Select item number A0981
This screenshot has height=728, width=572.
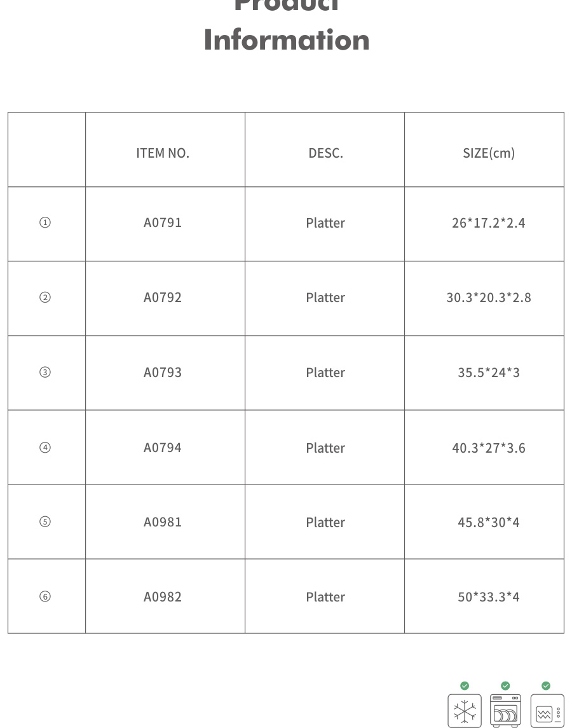[x=163, y=522]
